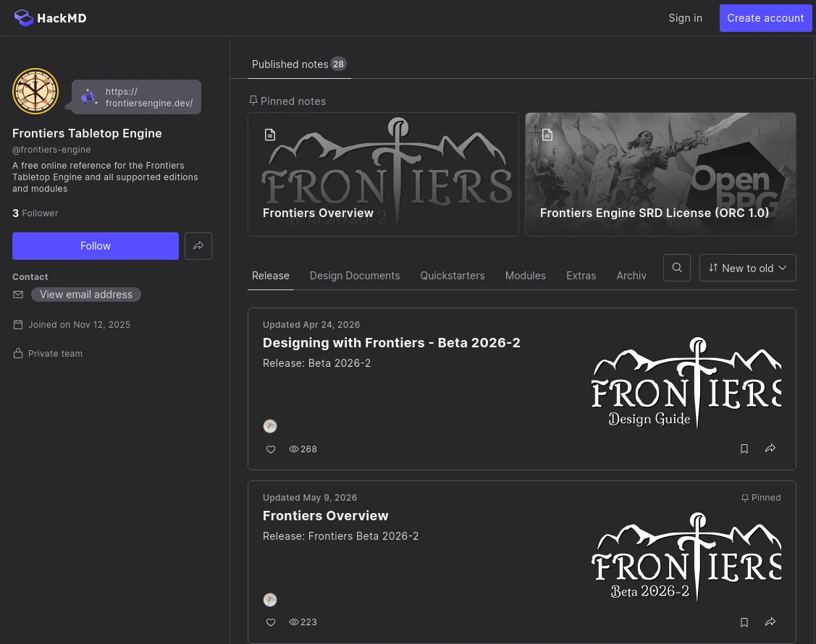Open the pinned Frontiers Overview card
Screen dimensions: 816x644
click(x=384, y=174)
